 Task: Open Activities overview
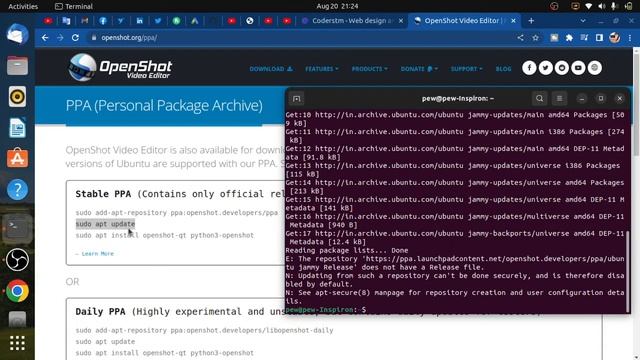pyautogui.click(x=23, y=6)
